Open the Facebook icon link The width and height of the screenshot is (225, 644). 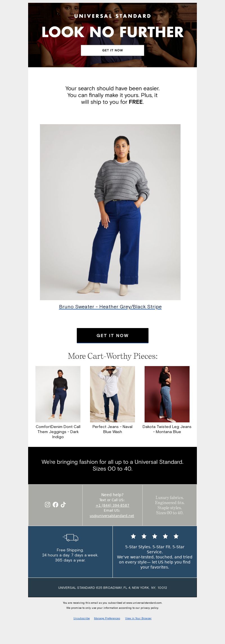[55, 505]
